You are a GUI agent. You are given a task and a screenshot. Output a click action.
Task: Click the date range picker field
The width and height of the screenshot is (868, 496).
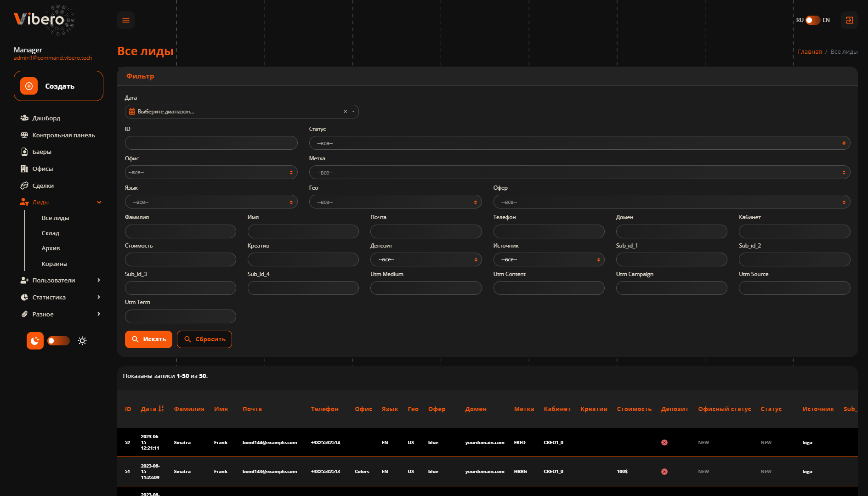tap(242, 112)
